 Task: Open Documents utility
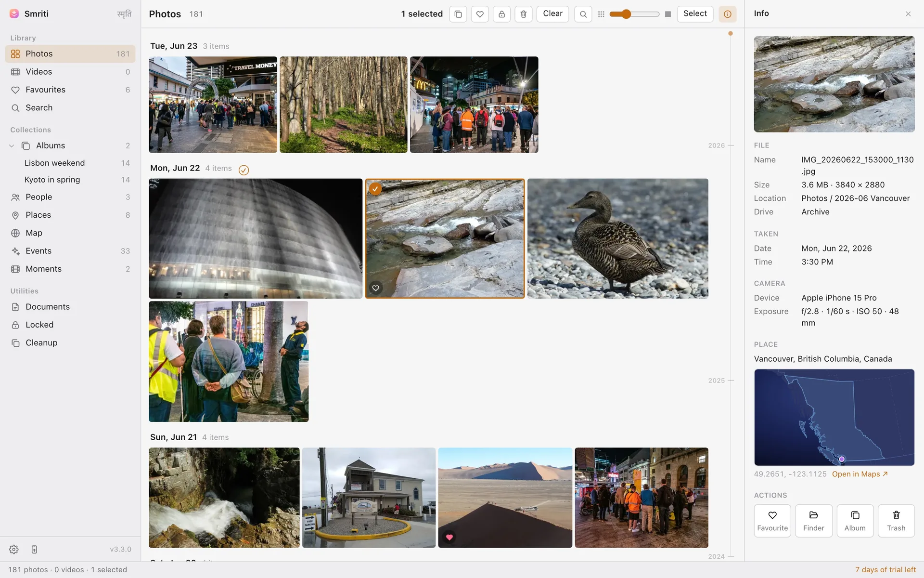click(x=70, y=307)
